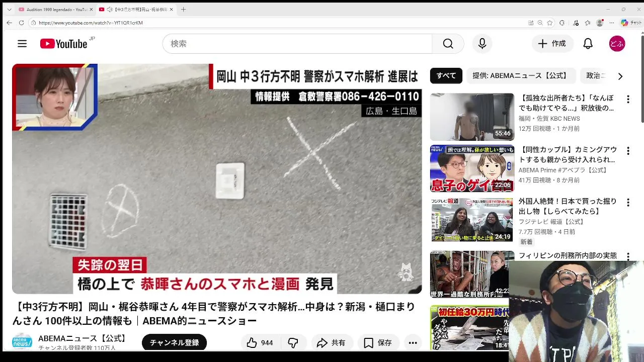
Task: Open the 22:06 息子のゲイ thumbnail
Action: pyautogui.click(x=472, y=168)
